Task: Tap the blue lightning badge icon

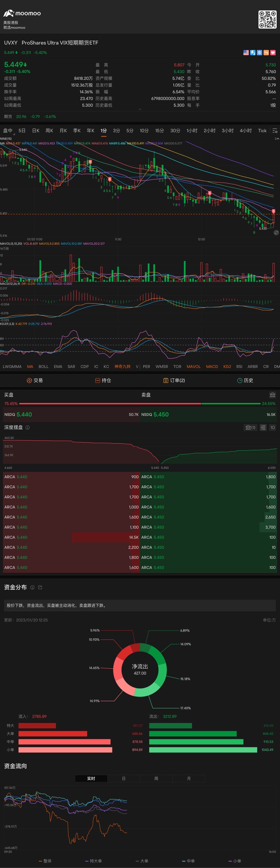Action: point(253,53)
